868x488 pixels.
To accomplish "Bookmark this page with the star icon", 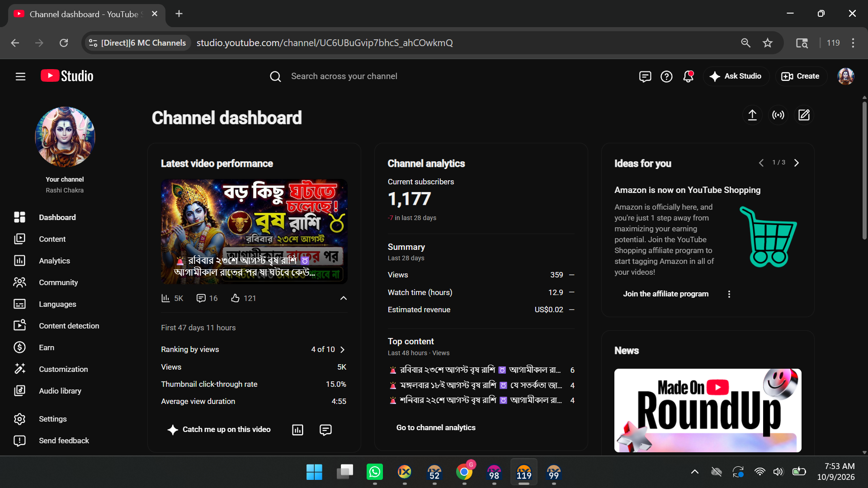I will [768, 43].
